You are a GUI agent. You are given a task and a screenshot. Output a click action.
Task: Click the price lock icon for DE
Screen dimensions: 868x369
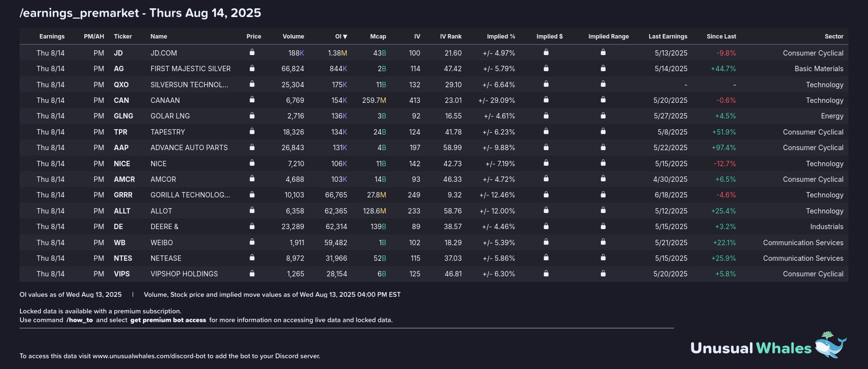[x=252, y=226]
